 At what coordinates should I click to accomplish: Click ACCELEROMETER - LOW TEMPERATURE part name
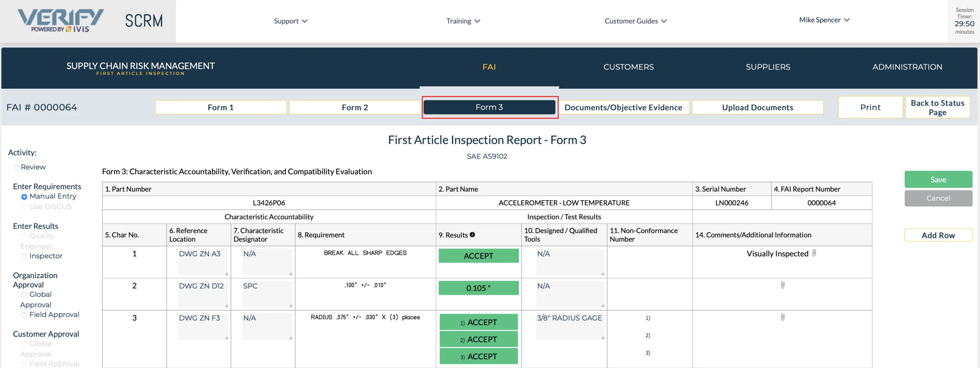[x=564, y=203]
